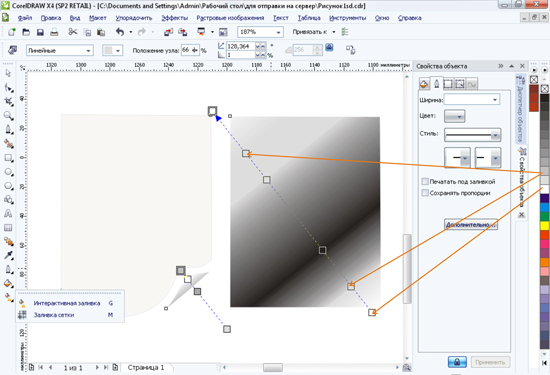Screen dimensions: 550x375
Task: Toggle the fill lock icon in the property bar
Action: (329, 47)
